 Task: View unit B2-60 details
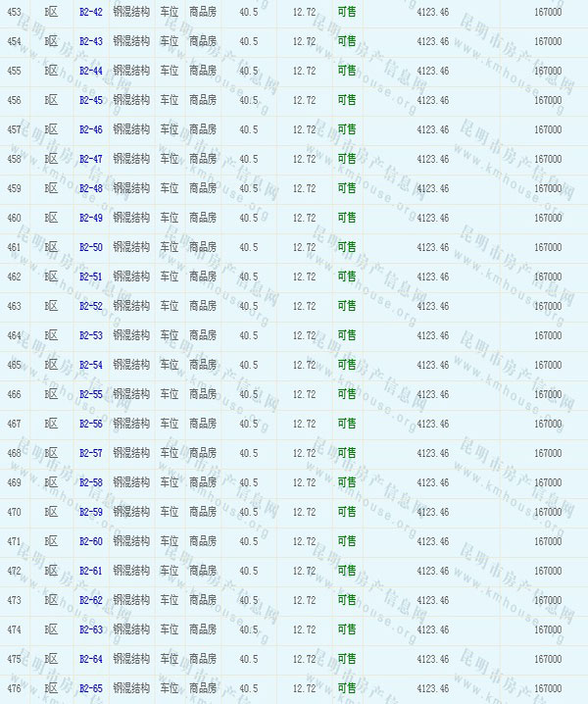[90, 541]
